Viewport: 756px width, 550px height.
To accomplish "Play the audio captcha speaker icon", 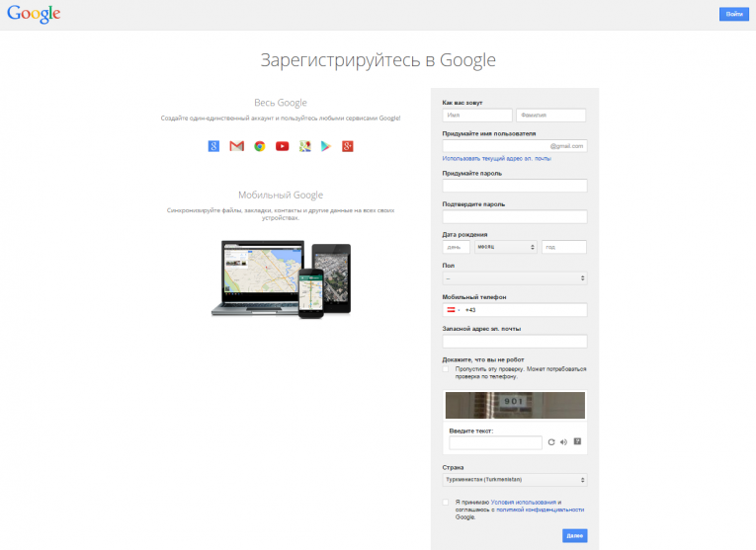I will coord(563,442).
